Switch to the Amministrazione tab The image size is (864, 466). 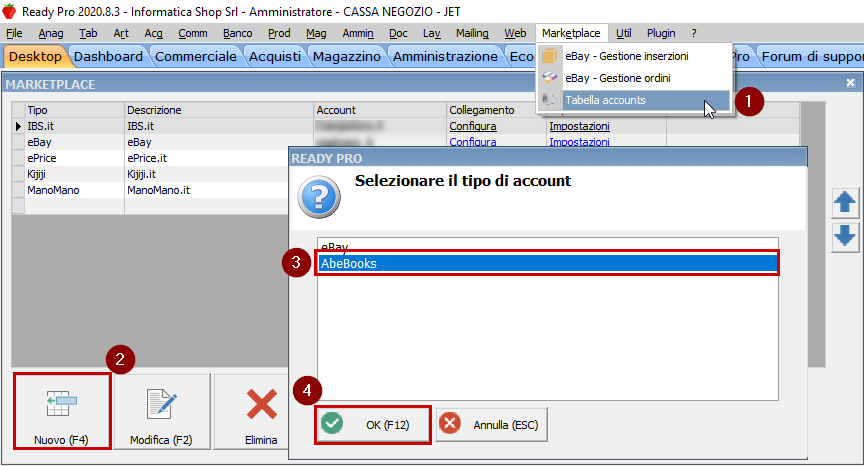coord(445,57)
